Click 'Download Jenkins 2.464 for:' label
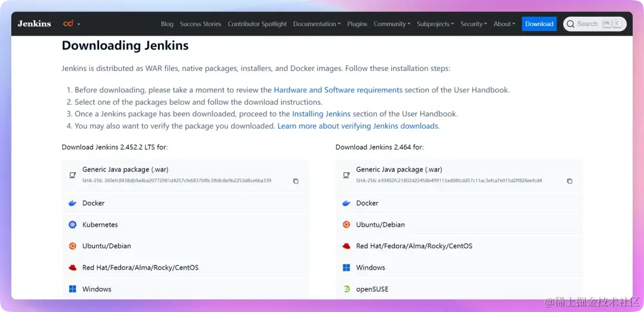The image size is (644, 312). [x=379, y=147]
